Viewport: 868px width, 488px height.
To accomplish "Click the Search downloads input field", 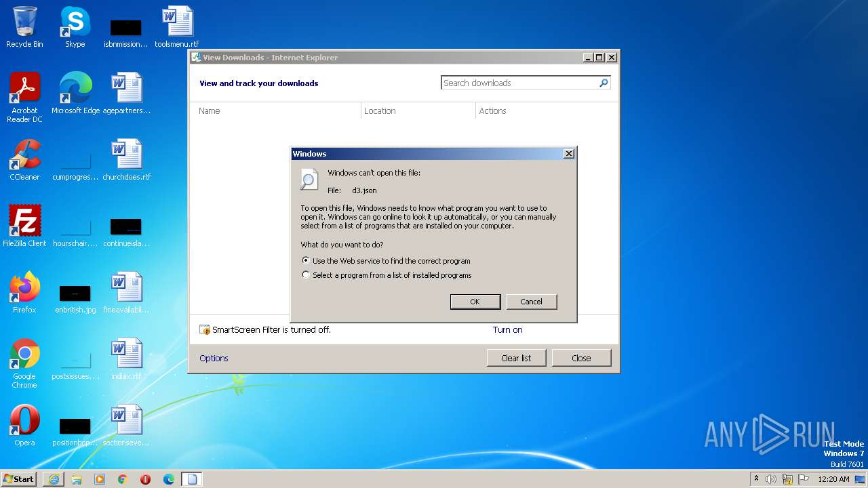I will point(519,83).
